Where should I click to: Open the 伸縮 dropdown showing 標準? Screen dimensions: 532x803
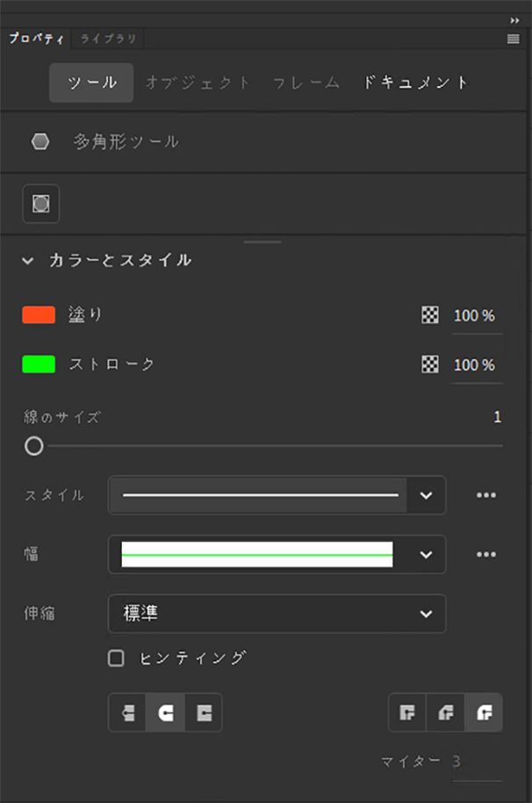point(277,614)
